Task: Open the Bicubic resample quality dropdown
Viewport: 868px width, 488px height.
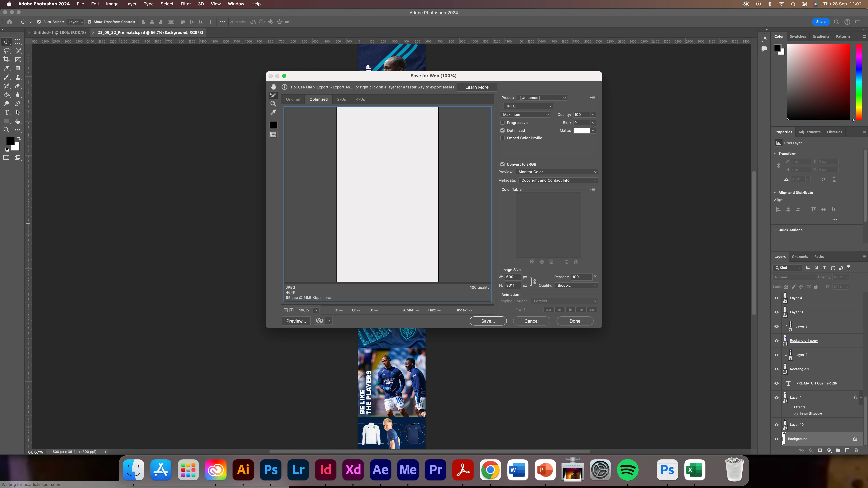Action: click(576, 286)
